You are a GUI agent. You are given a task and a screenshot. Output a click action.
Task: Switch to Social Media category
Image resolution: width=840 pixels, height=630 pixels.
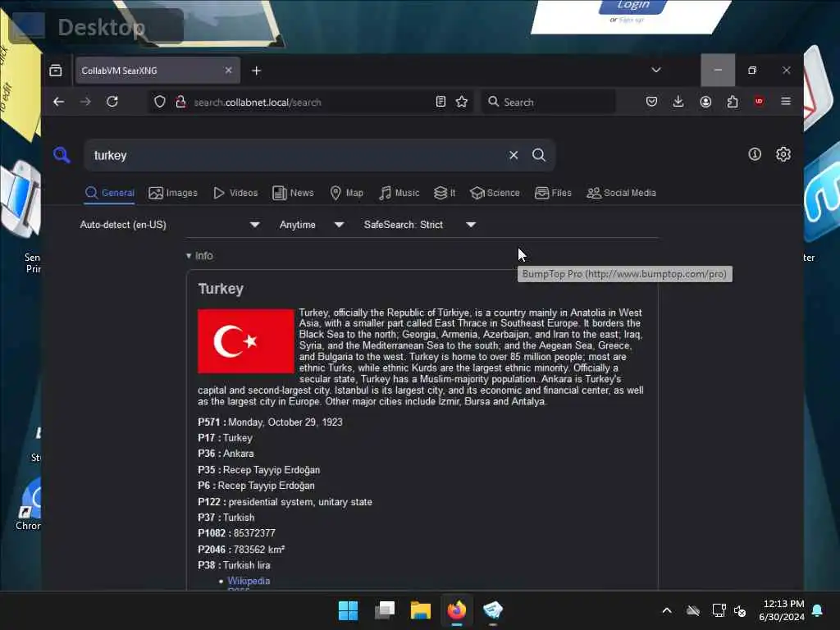coord(622,193)
